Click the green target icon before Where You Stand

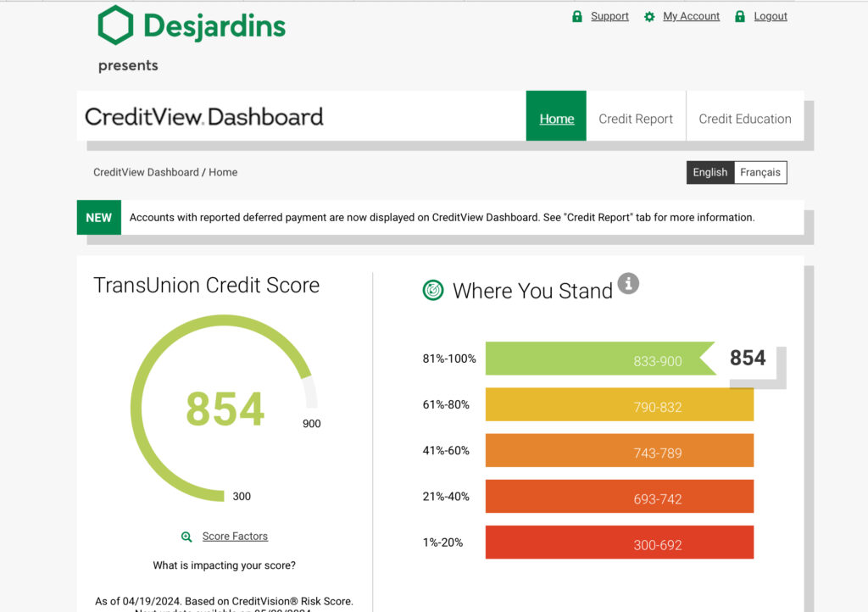433,291
